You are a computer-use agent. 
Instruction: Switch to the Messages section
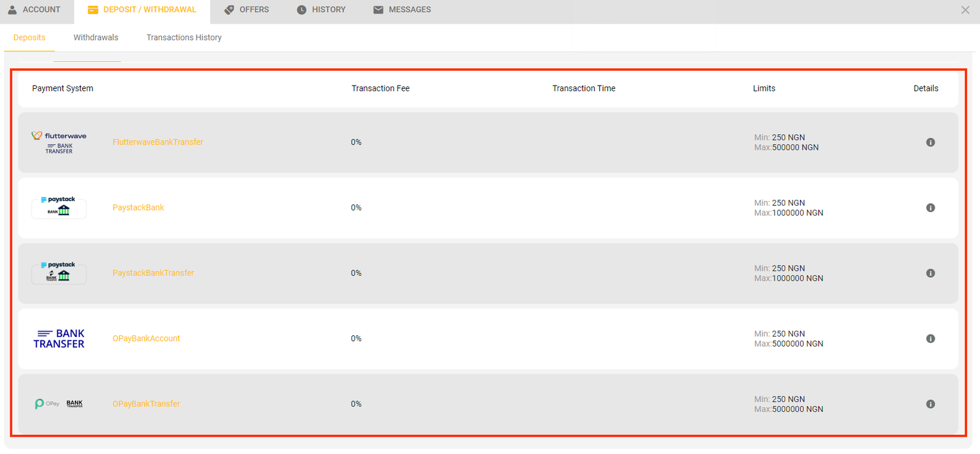(409, 10)
